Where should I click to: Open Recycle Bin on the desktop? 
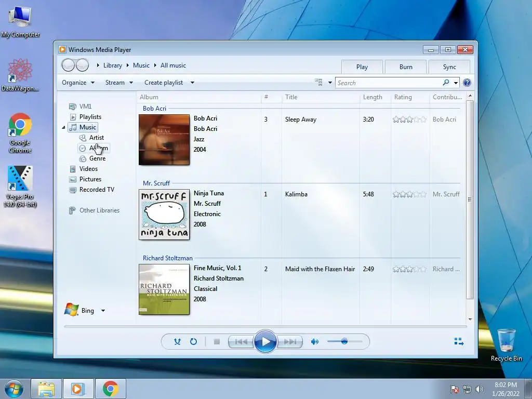click(506, 345)
